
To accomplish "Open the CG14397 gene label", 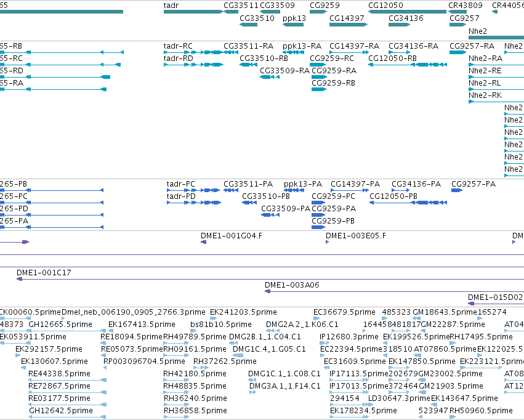I will [347, 18].
